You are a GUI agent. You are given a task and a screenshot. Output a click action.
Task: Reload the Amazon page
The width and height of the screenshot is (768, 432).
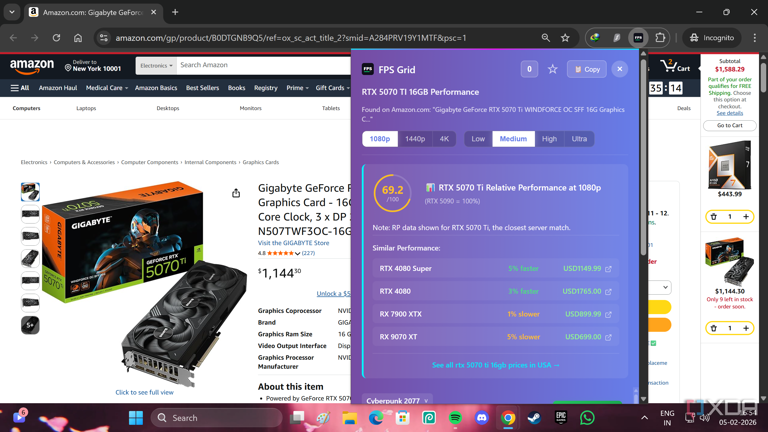(56, 38)
